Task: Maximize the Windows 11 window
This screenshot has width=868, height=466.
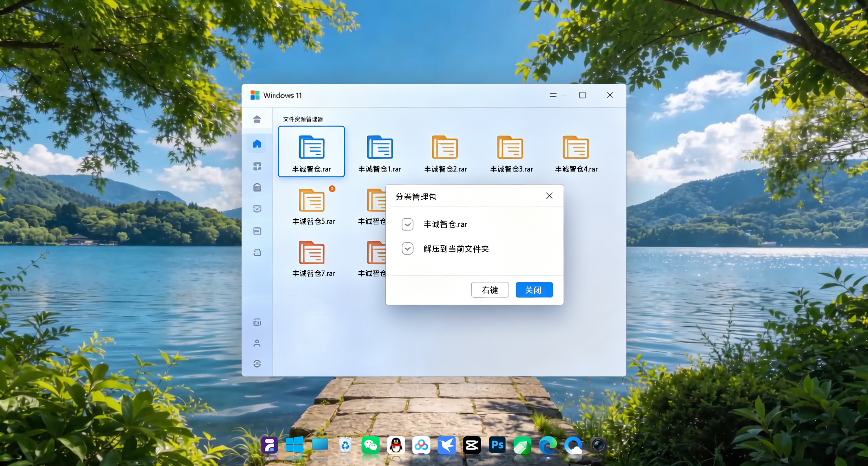Action: [x=582, y=95]
